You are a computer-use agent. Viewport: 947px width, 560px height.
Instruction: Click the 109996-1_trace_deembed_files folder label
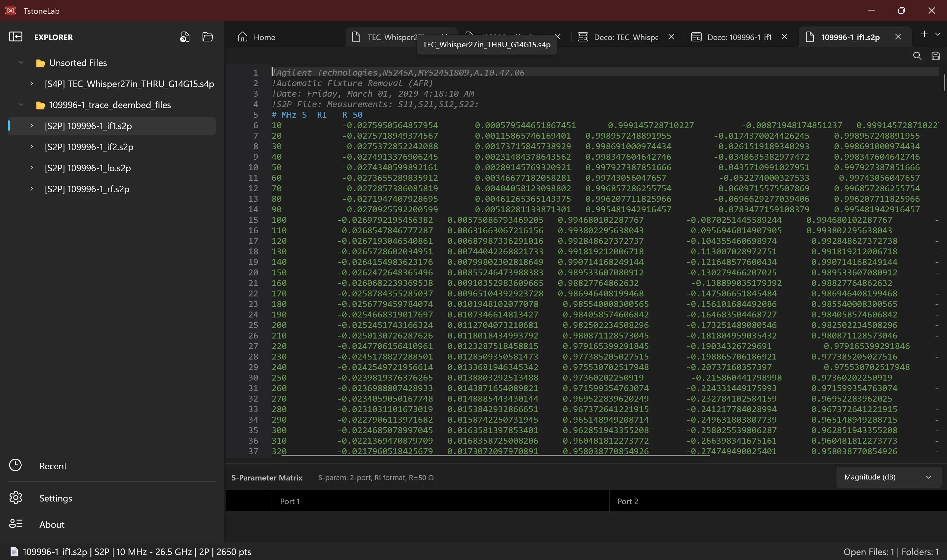coord(110,105)
